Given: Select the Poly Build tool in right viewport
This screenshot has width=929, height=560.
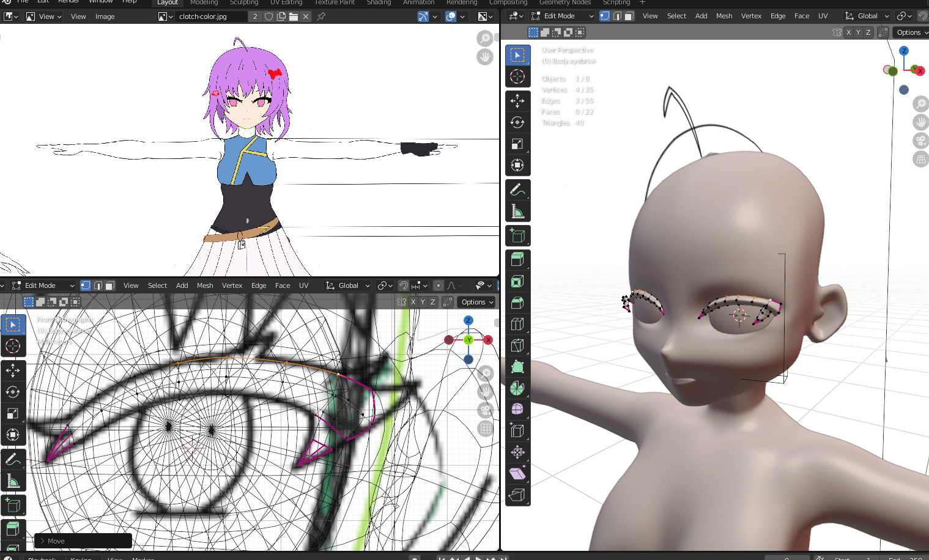Looking at the screenshot, I should pyautogui.click(x=517, y=367).
